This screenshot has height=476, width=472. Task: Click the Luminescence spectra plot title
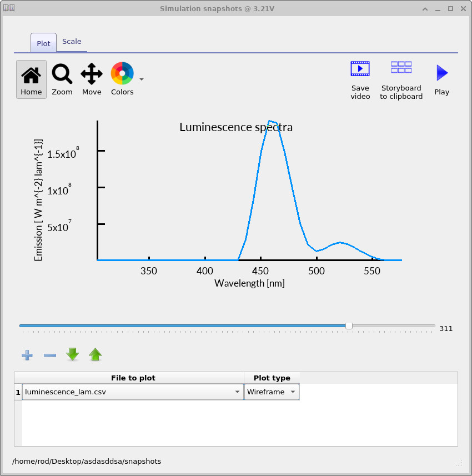click(x=235, y=127)
